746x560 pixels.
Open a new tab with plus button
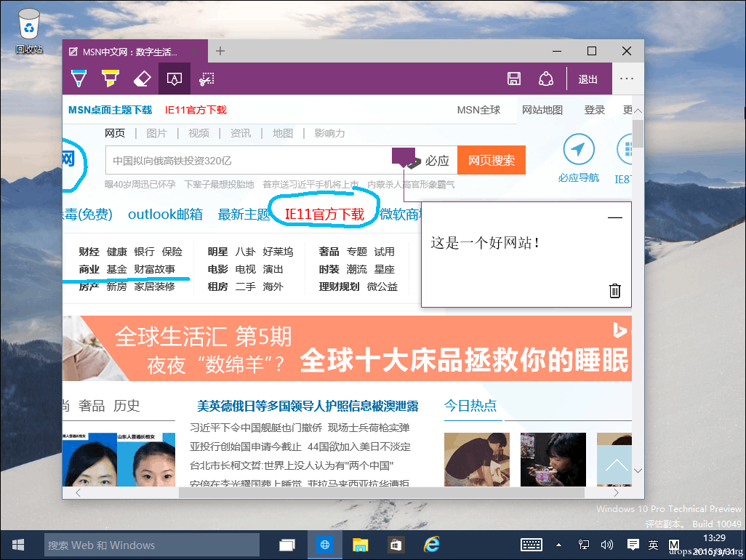click(220, 51)
